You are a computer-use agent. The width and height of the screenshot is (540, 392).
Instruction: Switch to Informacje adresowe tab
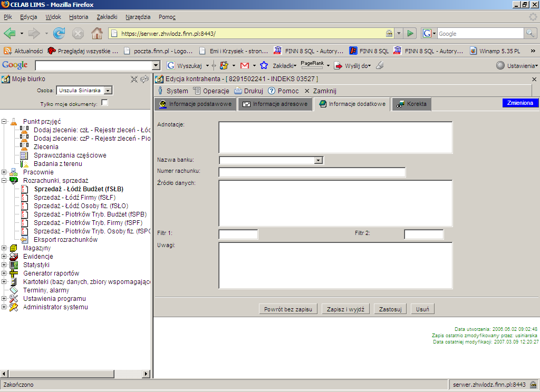[275, 104]
